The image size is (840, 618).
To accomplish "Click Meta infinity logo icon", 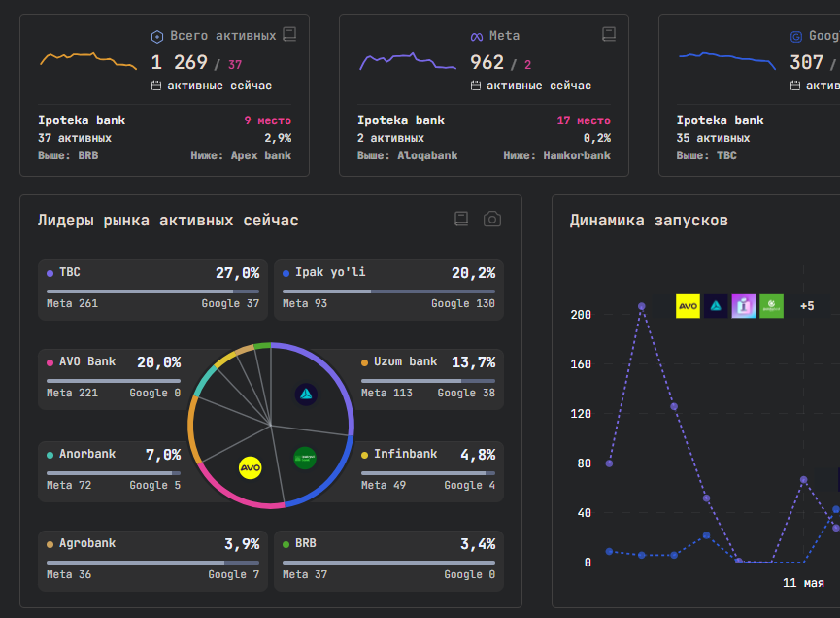I will 476,37.
